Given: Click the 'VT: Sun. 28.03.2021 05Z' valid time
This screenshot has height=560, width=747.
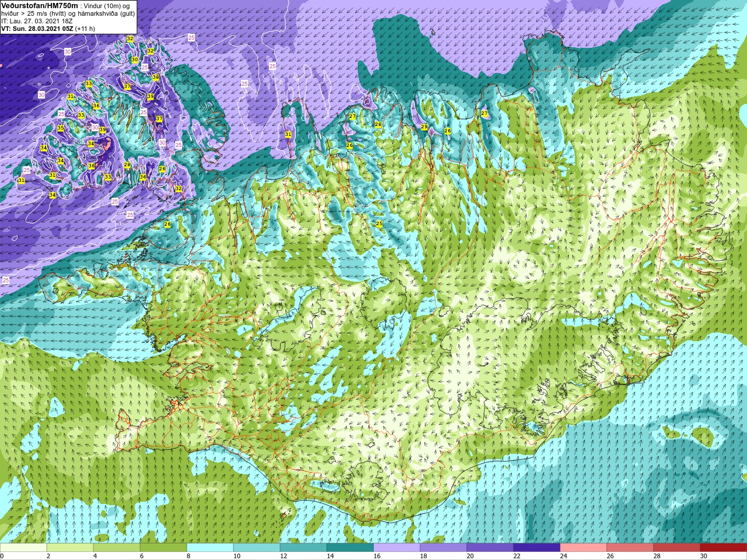Looking at the screenshot, I should pyautogui.click(x=37, y=29).
